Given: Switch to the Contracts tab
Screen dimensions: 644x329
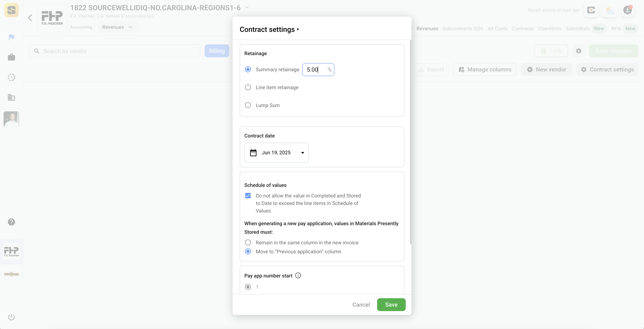Looking at the screenshot, I should (523, 28).
